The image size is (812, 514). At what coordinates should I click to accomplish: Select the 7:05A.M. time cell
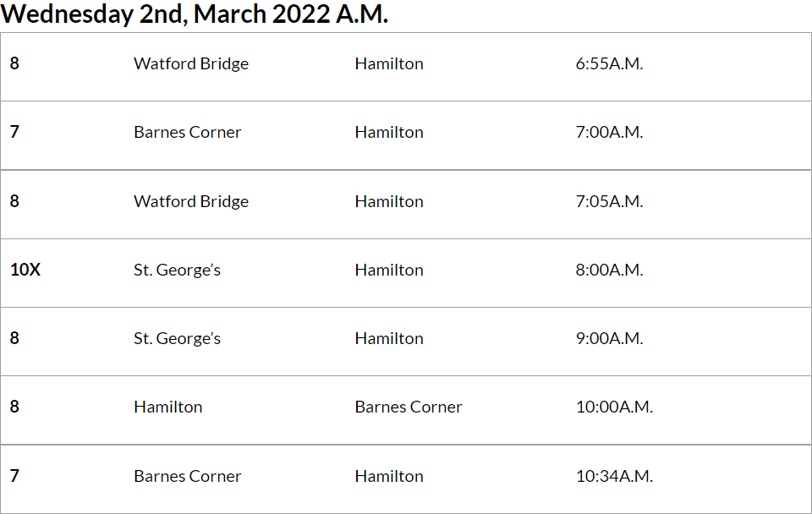609,202
